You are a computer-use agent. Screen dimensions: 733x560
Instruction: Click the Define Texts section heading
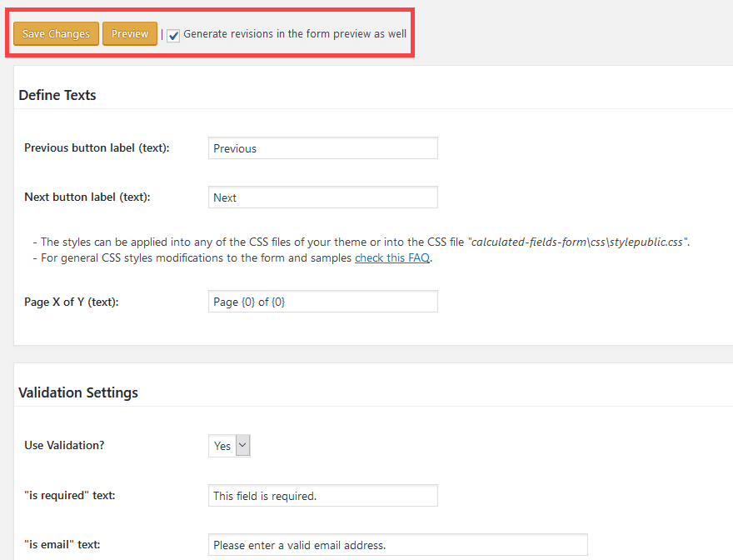click(57, 95)
